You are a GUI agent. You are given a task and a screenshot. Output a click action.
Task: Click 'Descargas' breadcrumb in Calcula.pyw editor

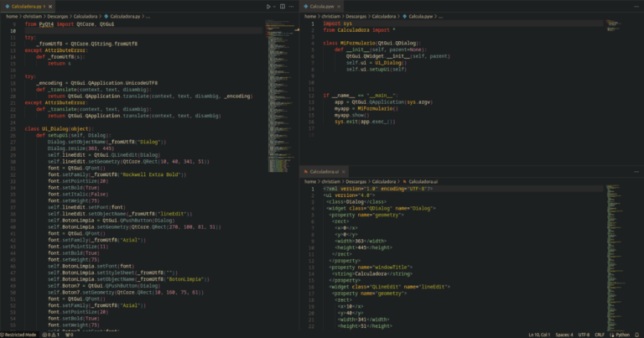[x=356, y=17]
